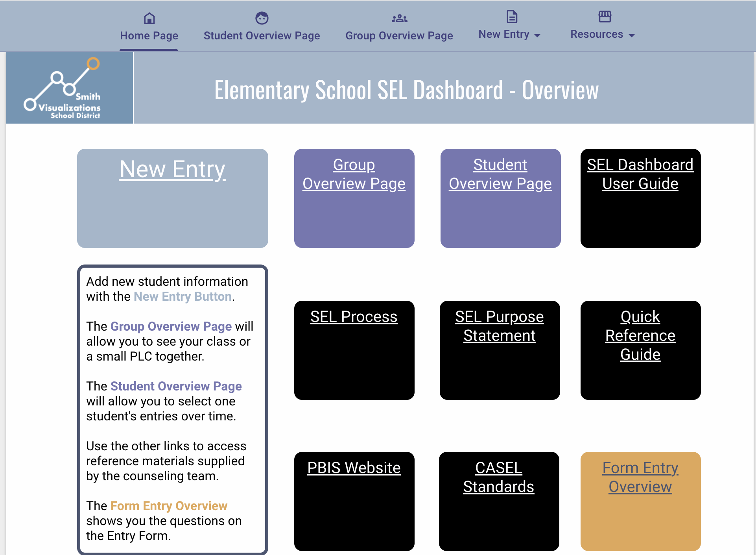Open the SEL Process link

click(354, 350)
